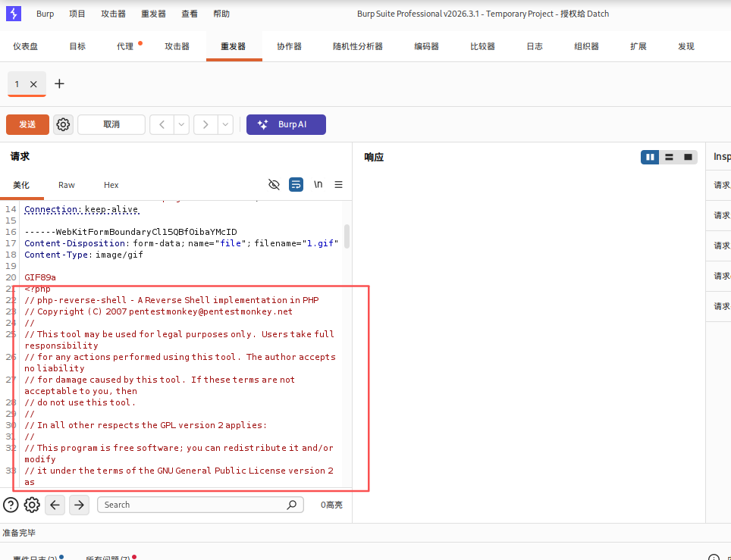Open the 编码器 tab

point(426,46)
